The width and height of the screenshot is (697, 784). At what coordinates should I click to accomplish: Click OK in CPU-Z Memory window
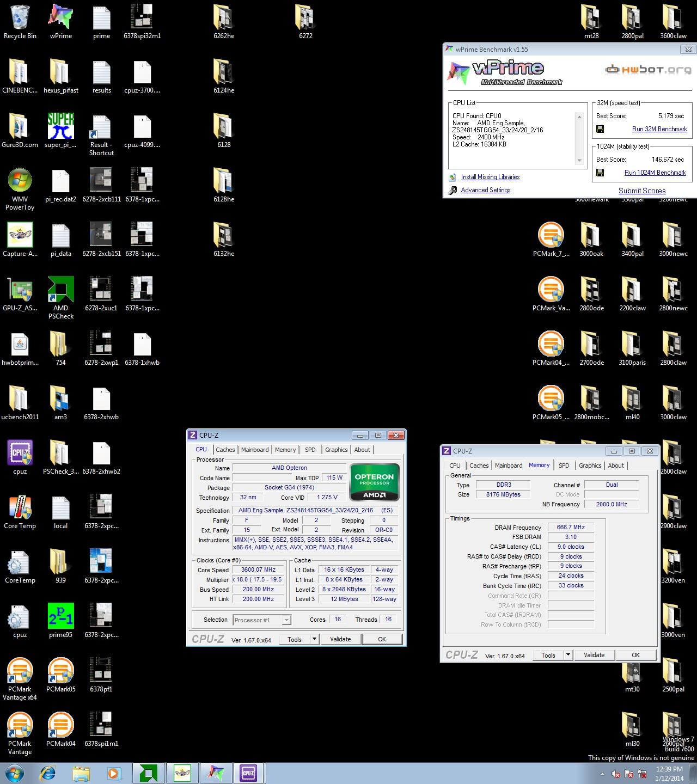tap(635, 655)
